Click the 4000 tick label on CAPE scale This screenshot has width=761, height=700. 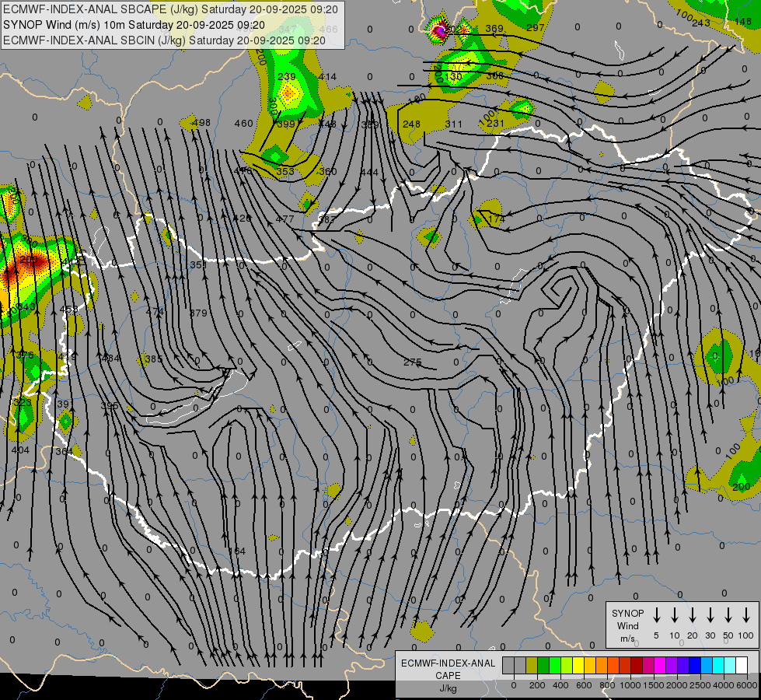click(x=723, y=685)
